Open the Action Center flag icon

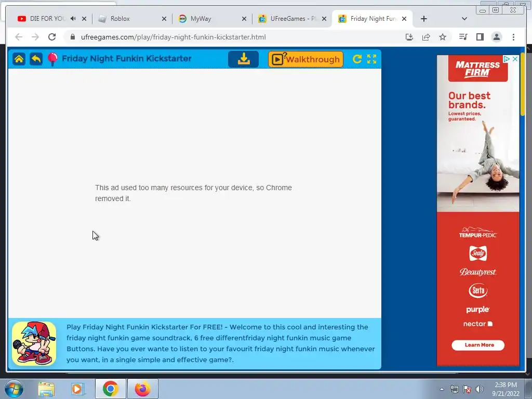pyautogui.click(x=467, y=389)
